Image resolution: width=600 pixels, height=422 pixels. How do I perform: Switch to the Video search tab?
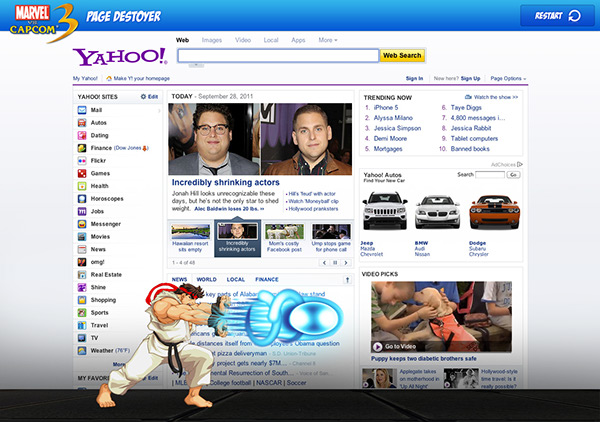click(243, 40)
